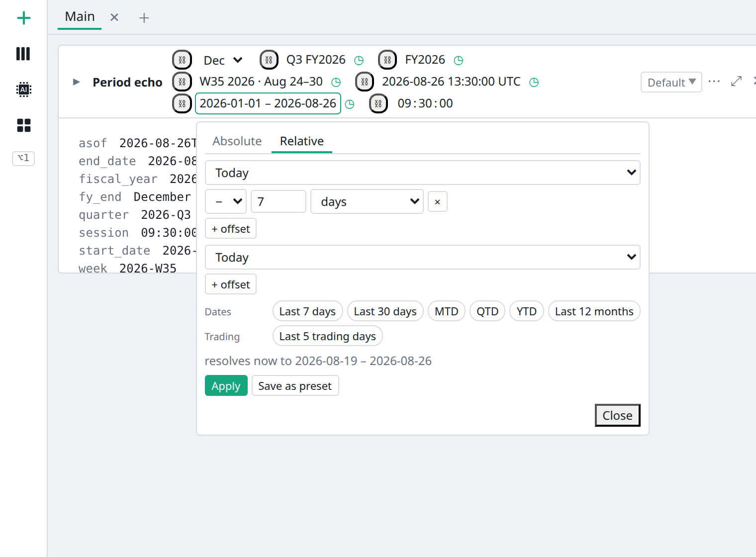The width and height of the screenshot is (756, 557).
Task: Click the link icon beside the UTC timestamp
Action: point(365,82)
